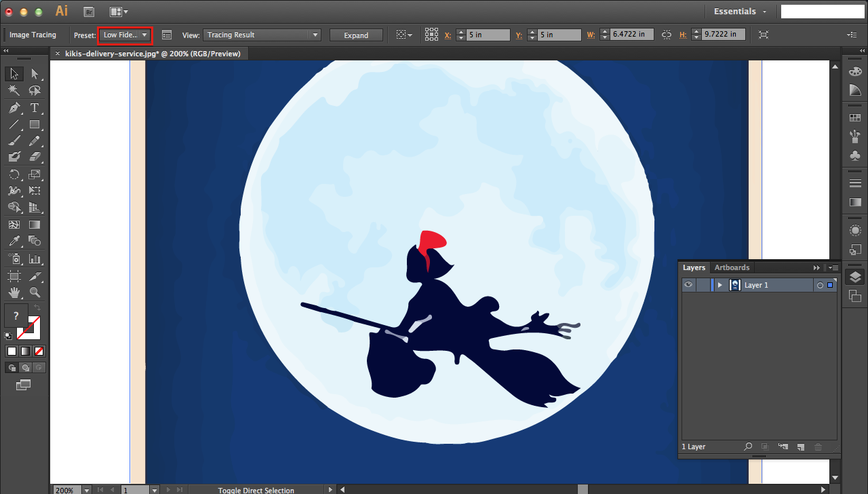Image resolution: width=868 pixels, height=494 pixels.
Task: Reset to default fill and stroke
Action: [x=8, y=336]
